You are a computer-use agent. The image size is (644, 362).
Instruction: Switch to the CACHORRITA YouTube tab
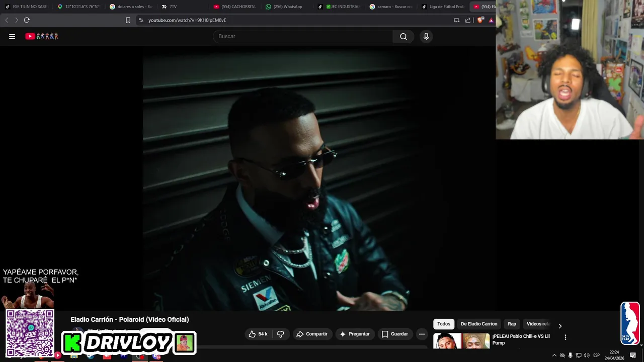pyautogui.click(x=234, y=7)
